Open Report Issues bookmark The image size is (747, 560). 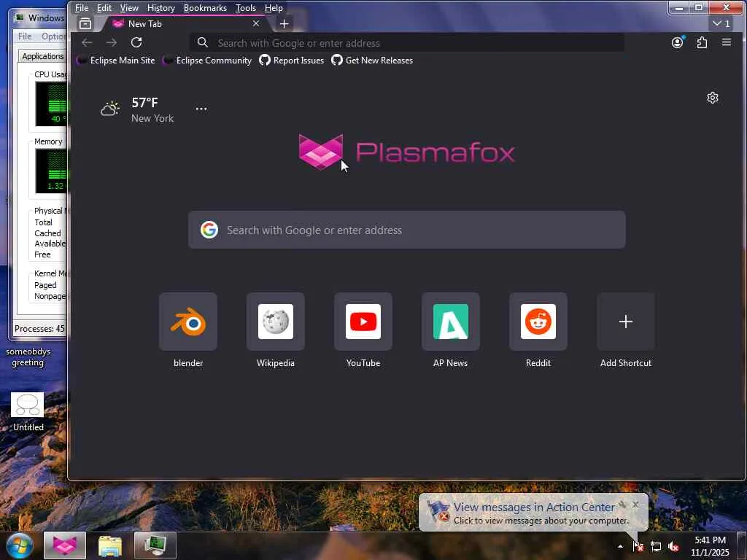click(292, 61)
